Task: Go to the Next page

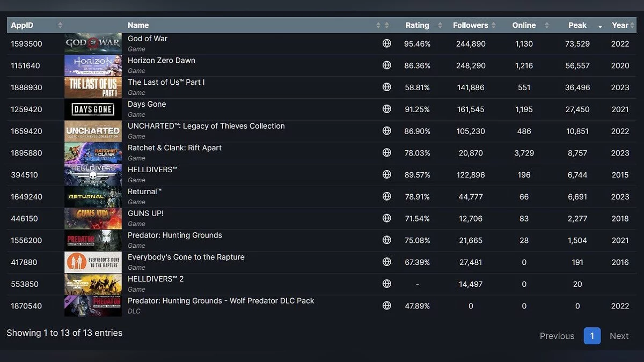Action: [x=619, y=336]
